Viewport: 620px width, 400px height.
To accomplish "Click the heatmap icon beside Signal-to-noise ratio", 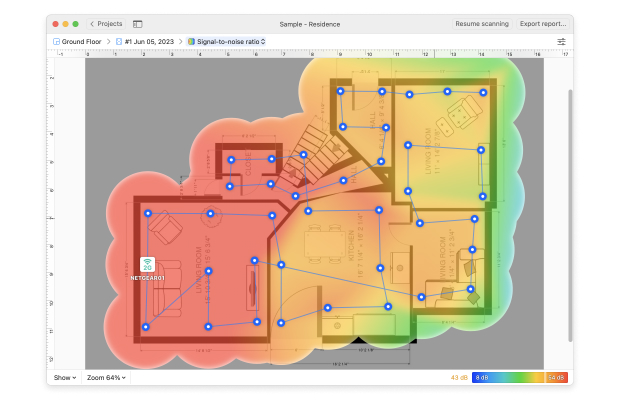I will click(191, 42).
